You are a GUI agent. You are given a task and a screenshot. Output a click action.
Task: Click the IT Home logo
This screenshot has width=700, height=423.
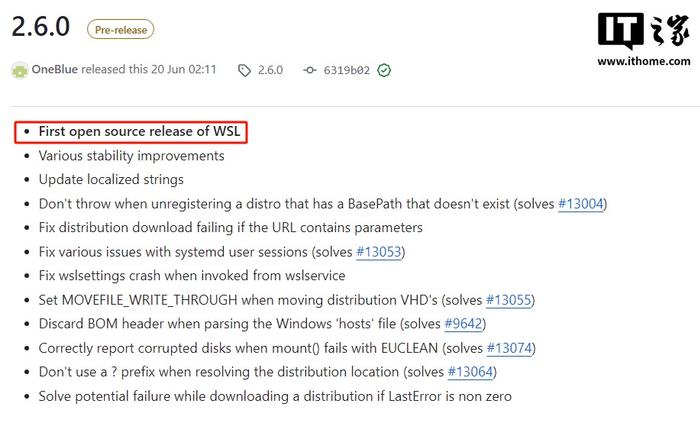(643, 31)
